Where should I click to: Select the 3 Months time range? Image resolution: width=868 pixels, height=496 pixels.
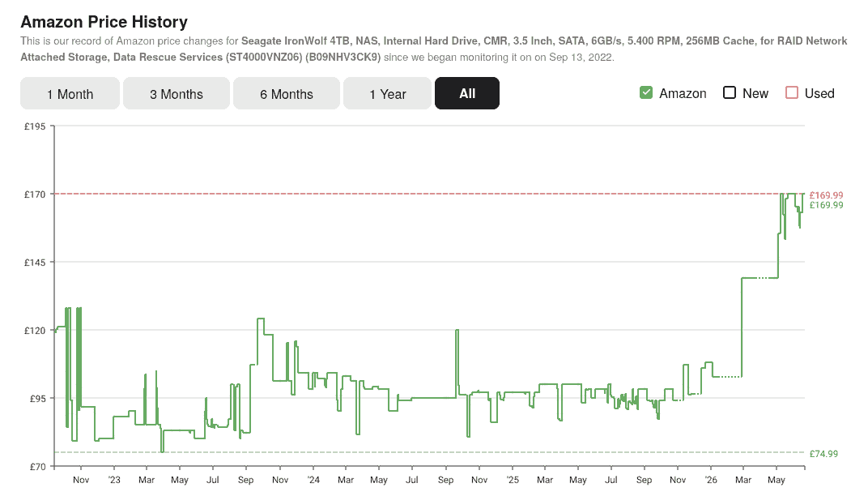pos(176,94)
